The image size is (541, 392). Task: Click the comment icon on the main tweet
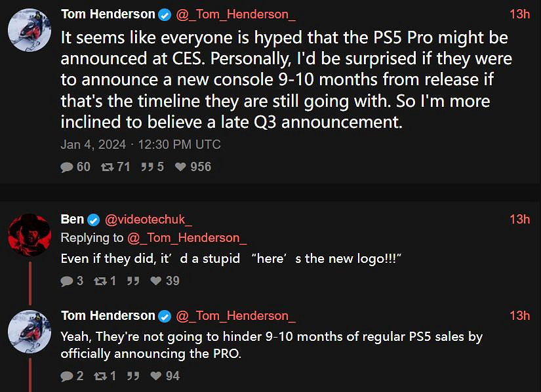tap(67, 167)
